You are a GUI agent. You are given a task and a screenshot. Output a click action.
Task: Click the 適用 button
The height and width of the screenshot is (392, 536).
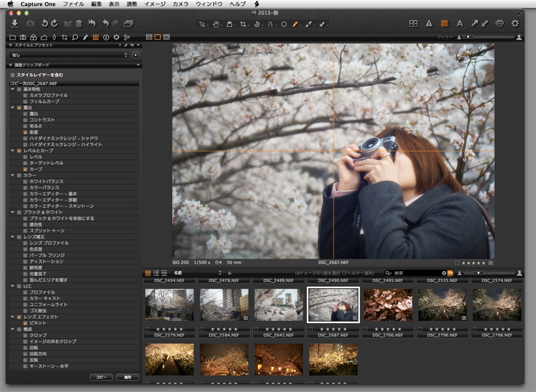[x=127, y=377]
